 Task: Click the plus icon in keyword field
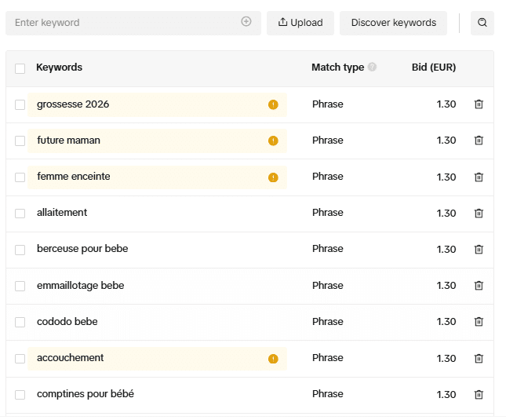(x=246, y=22)
